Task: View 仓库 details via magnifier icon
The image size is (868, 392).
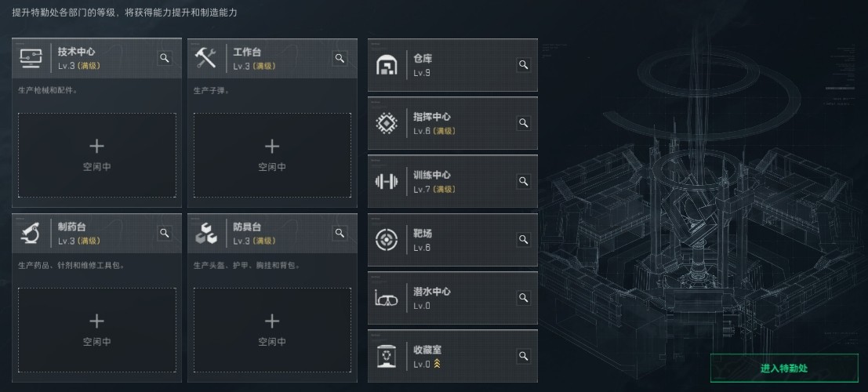Action: pyautogui.click(x=523, y=65)
